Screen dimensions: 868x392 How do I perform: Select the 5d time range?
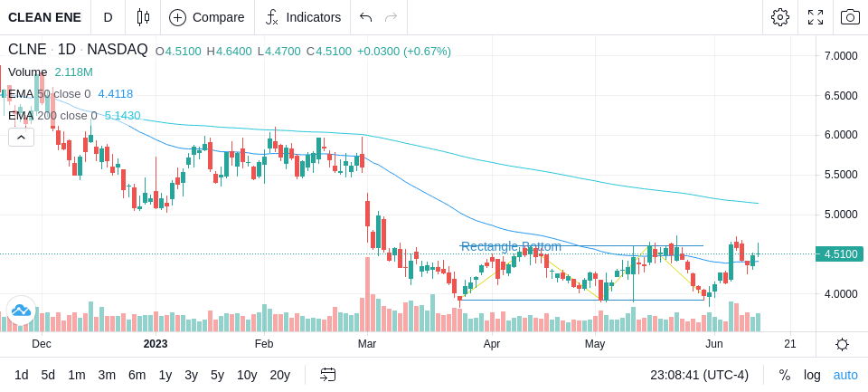(48, 376)
